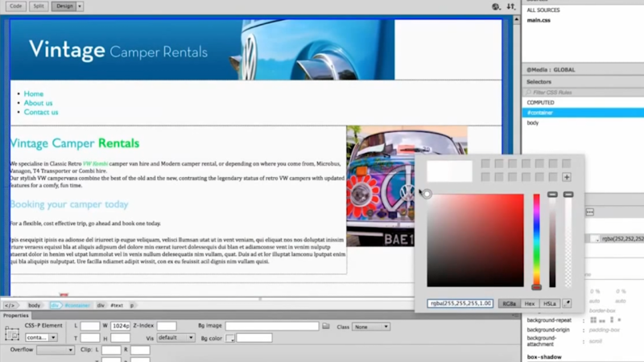Click the rgba color value input field

(460, 303)
